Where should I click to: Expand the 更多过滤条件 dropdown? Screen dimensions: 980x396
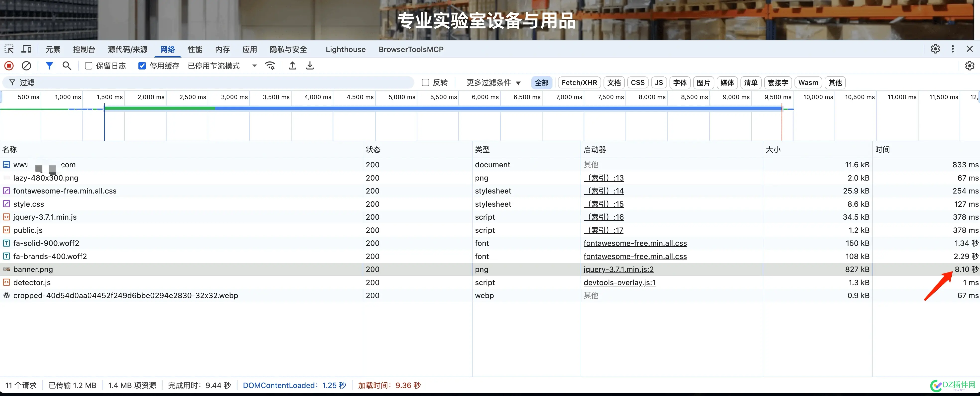click(x=493, y=82)
